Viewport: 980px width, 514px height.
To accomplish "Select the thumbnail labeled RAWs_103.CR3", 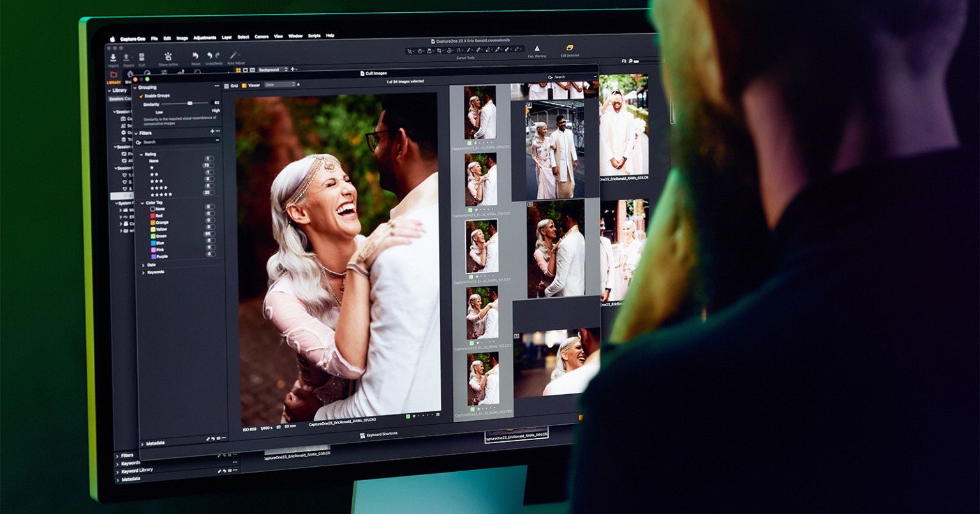I will [x=482, y=379].
